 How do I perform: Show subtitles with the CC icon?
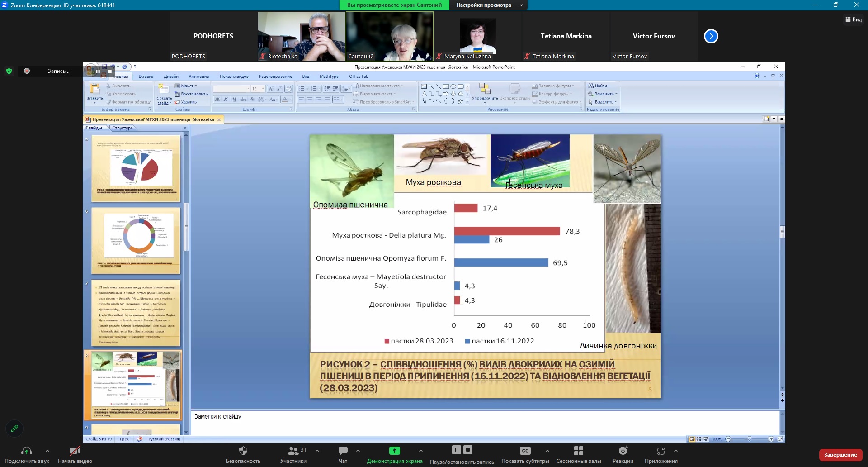point(525,451)
